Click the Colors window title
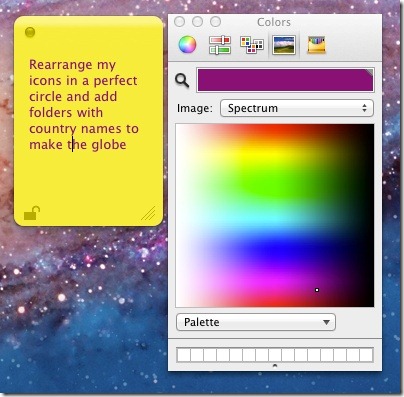The image size is (404, 397). [274, 22]
